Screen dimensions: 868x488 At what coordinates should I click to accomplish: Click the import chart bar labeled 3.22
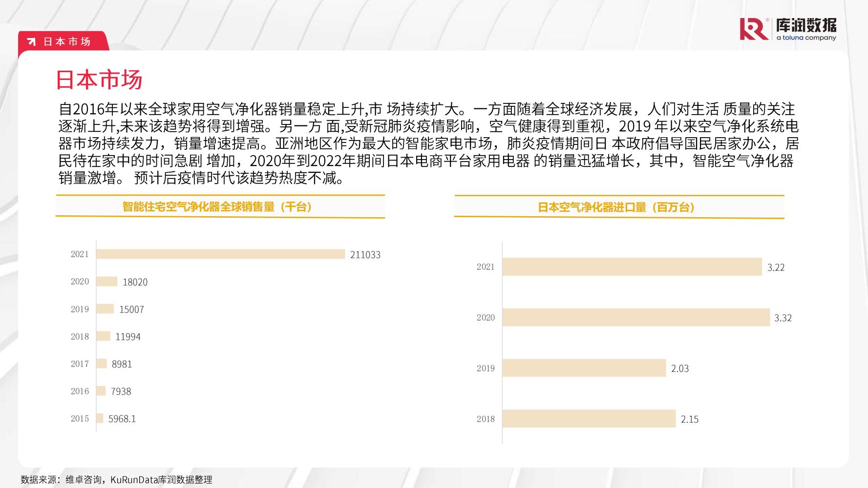[632, 267]
